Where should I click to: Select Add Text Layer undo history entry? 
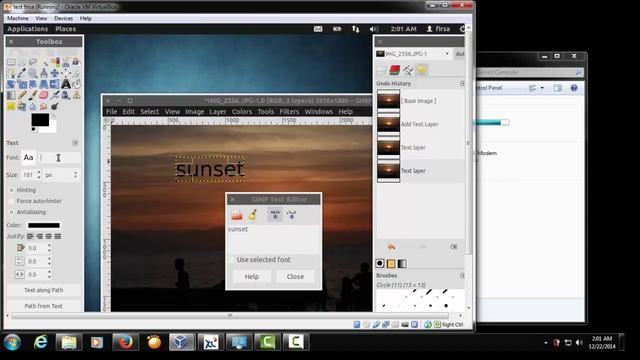pos(420,124)
